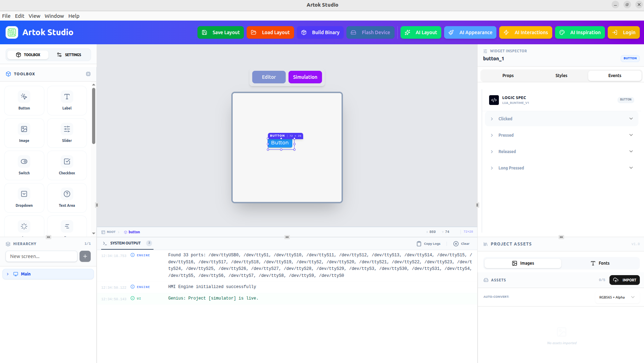
Task: Switch to Simulation mode
Action: (305, 77)
